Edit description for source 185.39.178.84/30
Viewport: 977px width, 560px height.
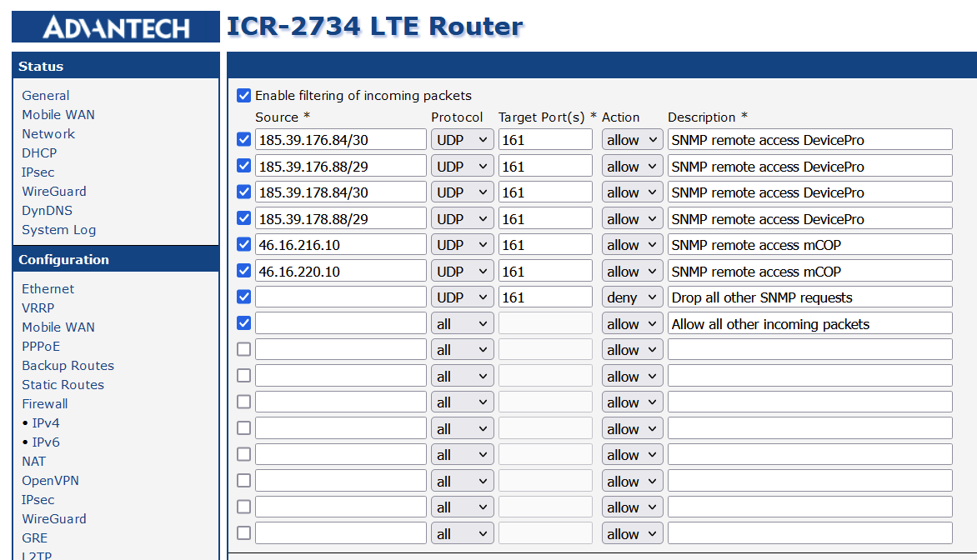pos(810,192)
